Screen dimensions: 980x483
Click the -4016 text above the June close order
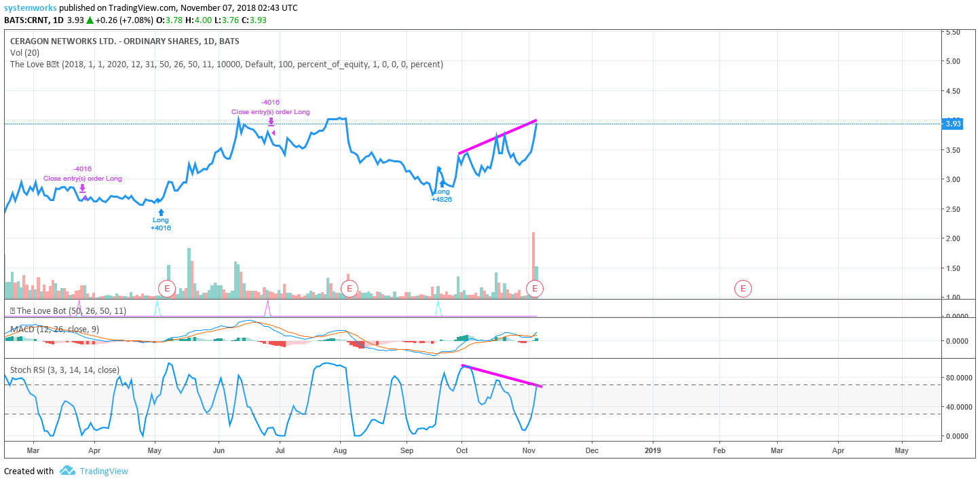tap(271, 103)
